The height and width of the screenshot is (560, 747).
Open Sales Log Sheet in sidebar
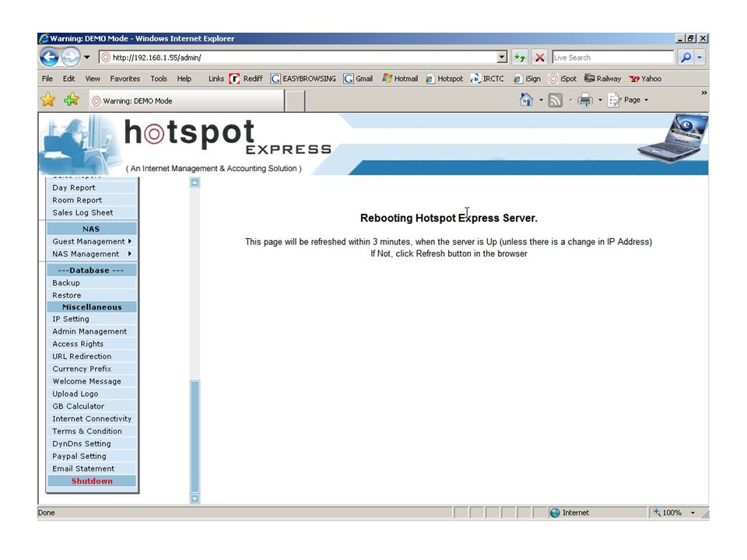[92, 212]
